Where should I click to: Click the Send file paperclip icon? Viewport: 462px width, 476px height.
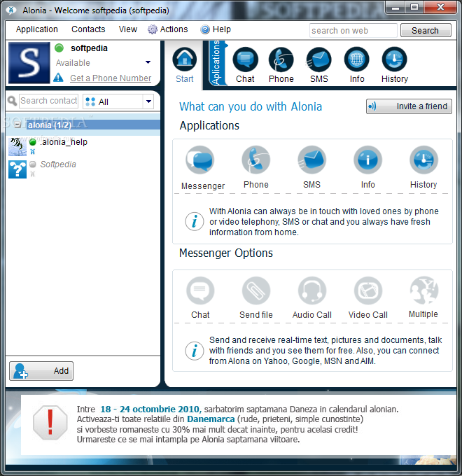pos(256,290)
